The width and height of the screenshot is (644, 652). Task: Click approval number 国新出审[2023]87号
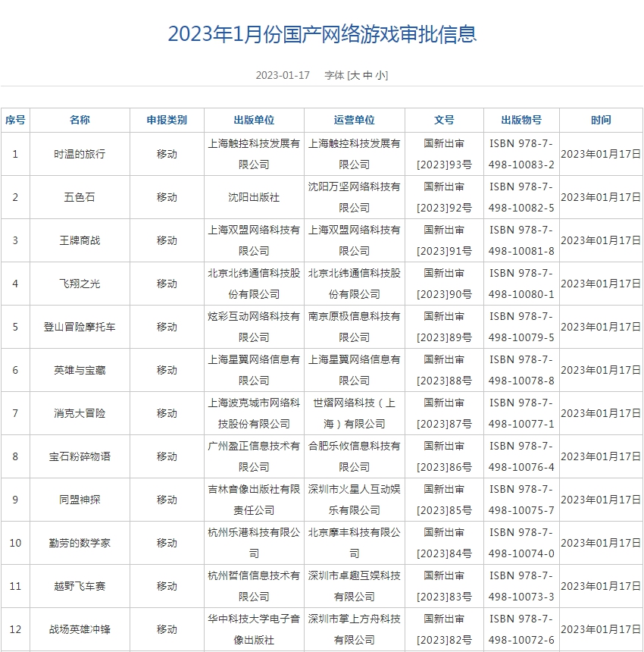point(444,414)
